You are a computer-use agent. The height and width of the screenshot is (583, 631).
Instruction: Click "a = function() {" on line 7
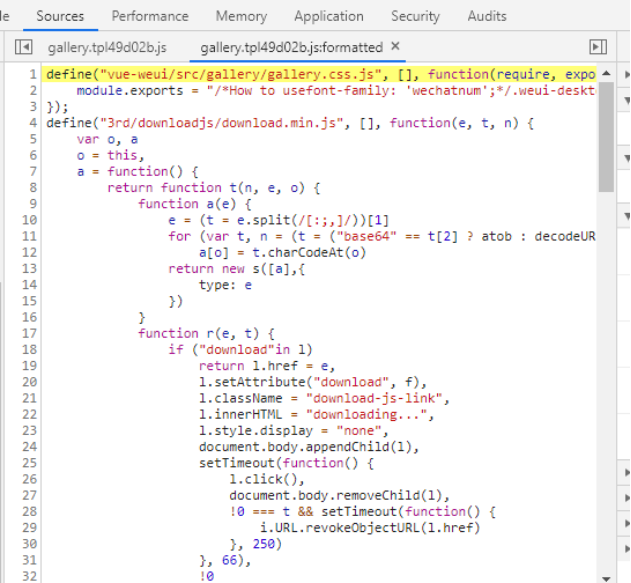click(138, 171)
